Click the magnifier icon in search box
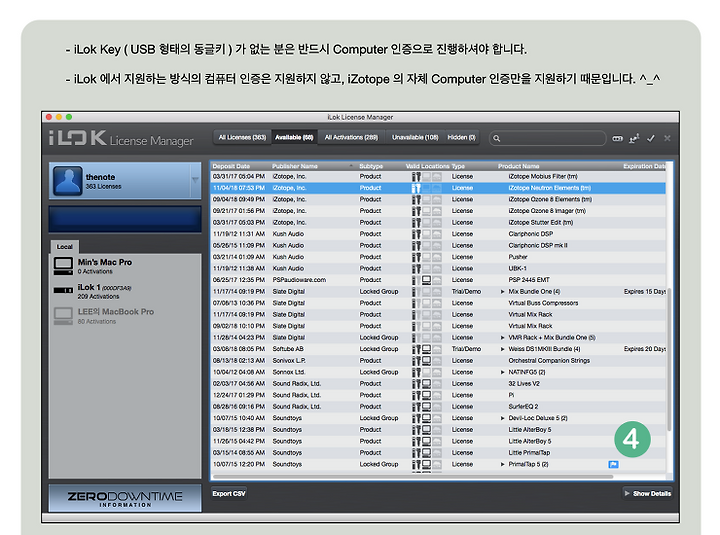Screen dimensions: 720x535 [496, 138]
